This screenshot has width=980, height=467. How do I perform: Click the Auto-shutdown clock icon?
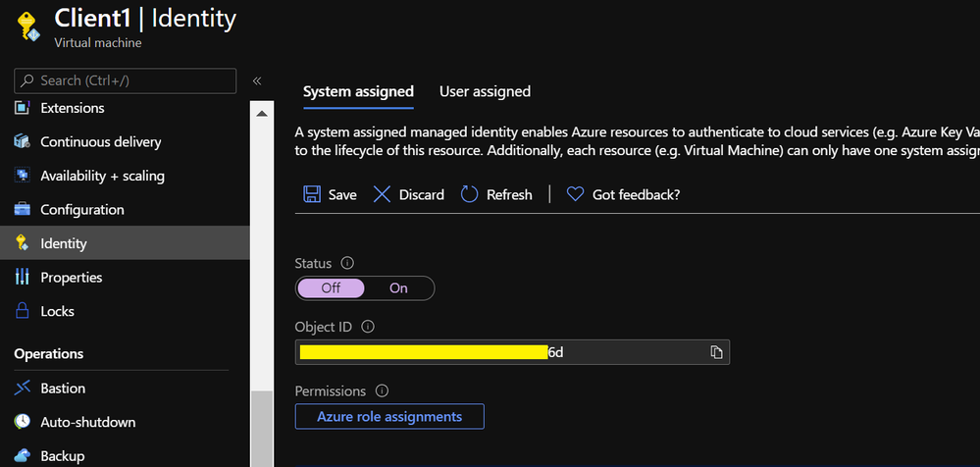tap(22, 422)
